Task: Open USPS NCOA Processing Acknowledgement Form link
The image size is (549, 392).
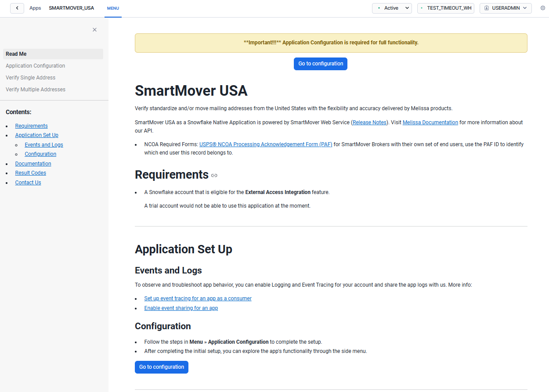Action: tap(266, 144)
